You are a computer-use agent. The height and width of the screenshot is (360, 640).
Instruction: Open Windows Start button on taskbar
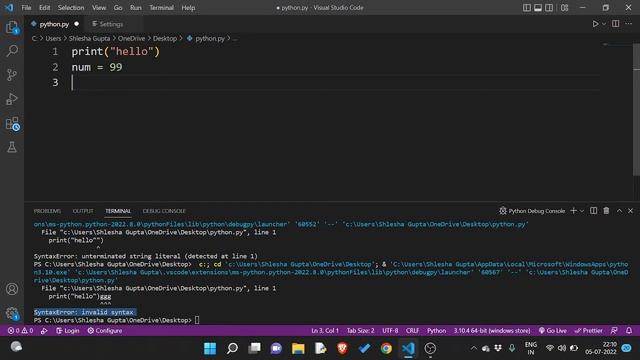tap(210, 348)
